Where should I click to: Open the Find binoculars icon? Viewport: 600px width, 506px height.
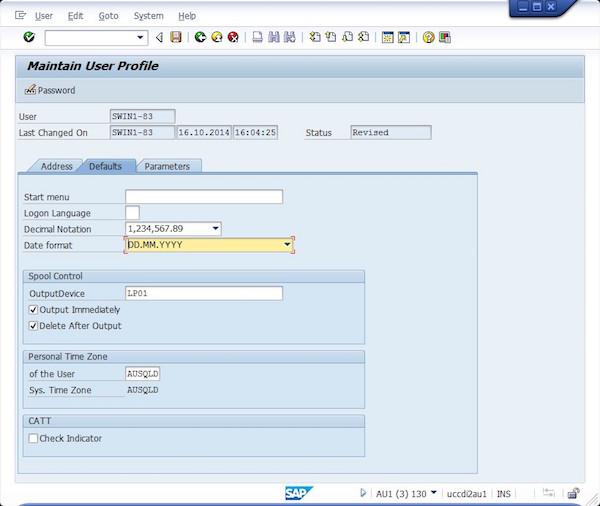[x=274, y=37]
